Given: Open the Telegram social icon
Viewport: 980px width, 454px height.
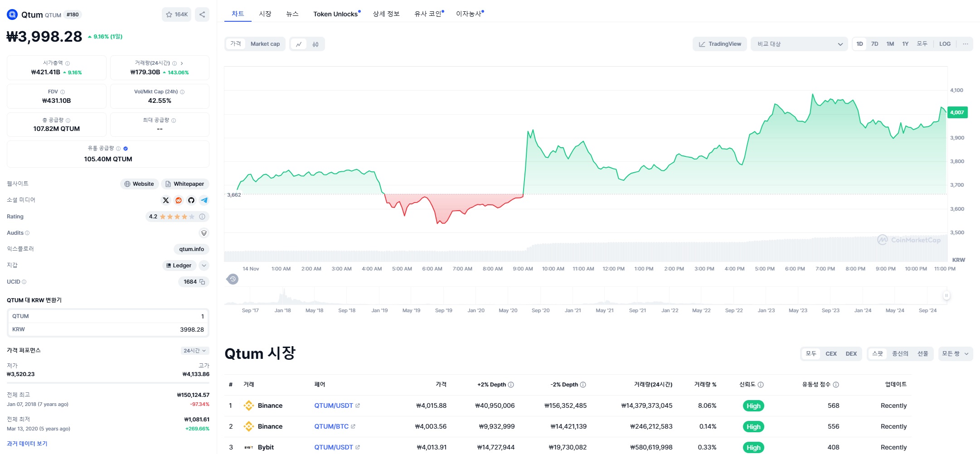Looking at the screenshot, I should point(204,200).
